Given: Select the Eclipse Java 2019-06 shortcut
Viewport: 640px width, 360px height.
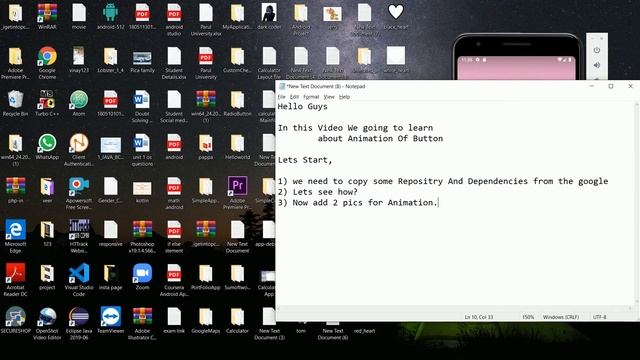Looking at the screenshot, I should pyautogui.click(x=79, y=323).
